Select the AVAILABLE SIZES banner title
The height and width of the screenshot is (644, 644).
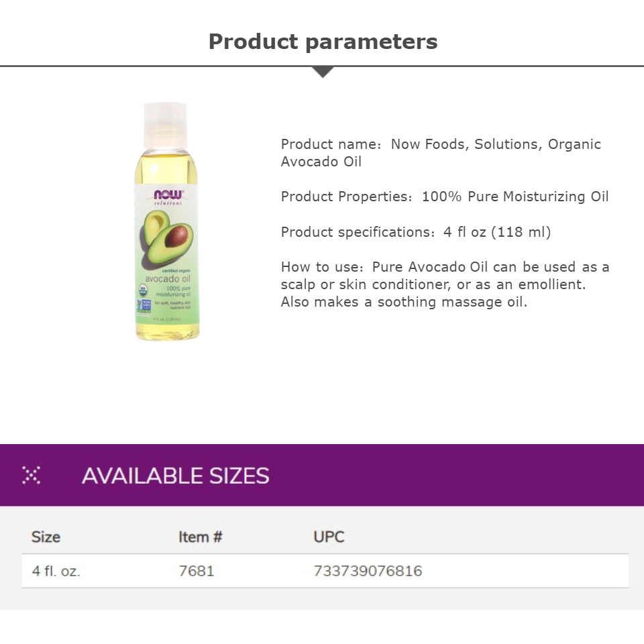pos(175,476)
